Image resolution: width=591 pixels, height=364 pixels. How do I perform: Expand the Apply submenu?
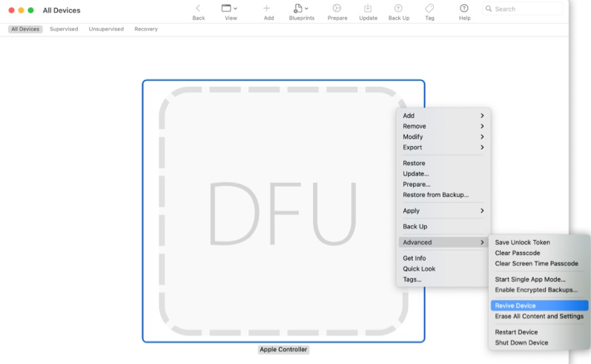click(443, 211)
